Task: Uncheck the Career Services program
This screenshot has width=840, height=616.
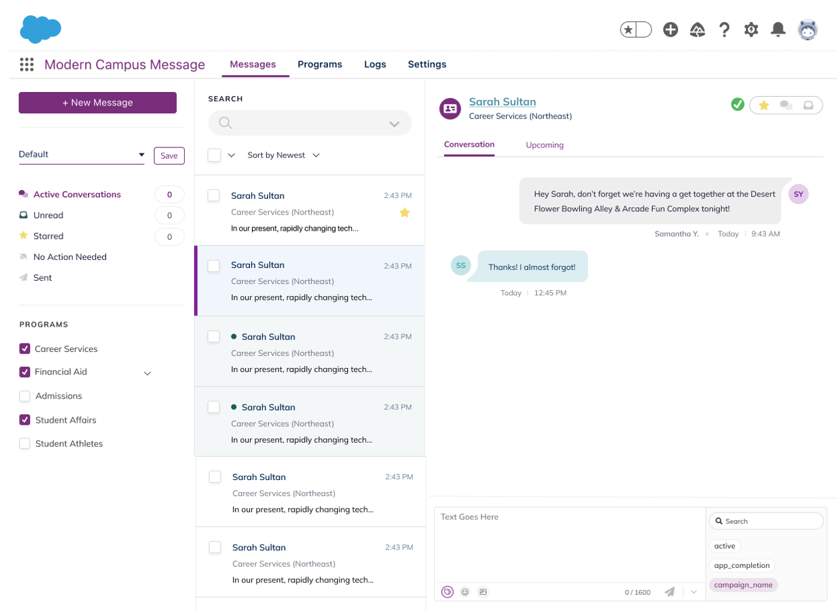Action: pos(25,349)
